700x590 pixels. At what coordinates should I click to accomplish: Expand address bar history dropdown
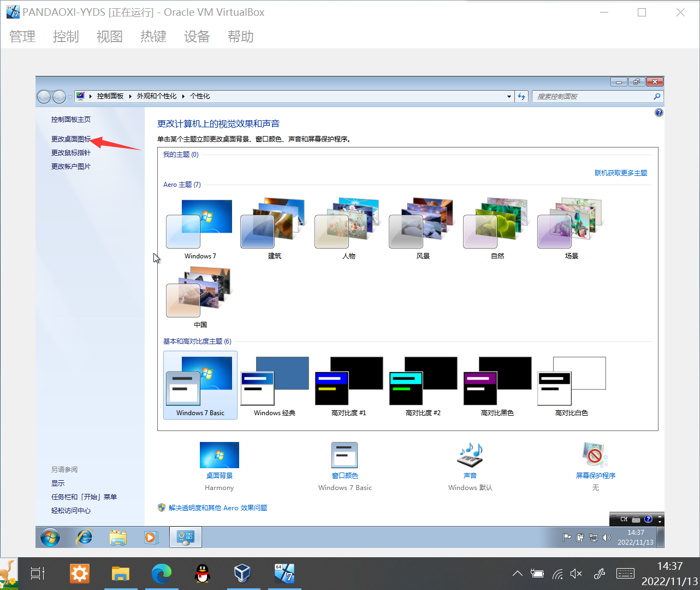click(x=509, y=96)
